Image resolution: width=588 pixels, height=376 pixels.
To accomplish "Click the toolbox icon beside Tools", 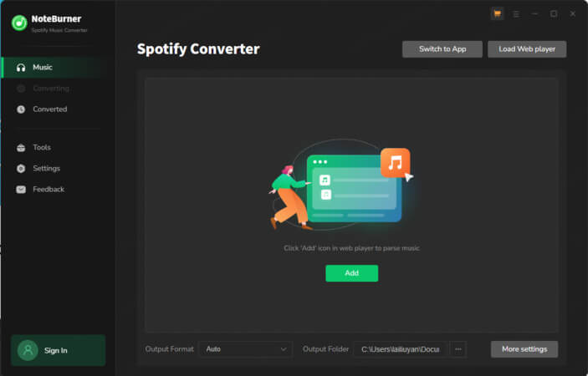I will [21, 147].
